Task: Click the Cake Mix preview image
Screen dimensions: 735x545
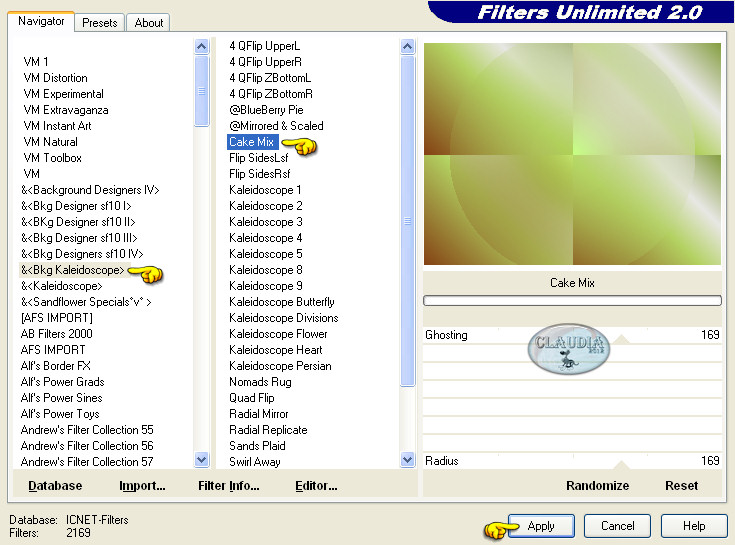Action: click(572, 154)
